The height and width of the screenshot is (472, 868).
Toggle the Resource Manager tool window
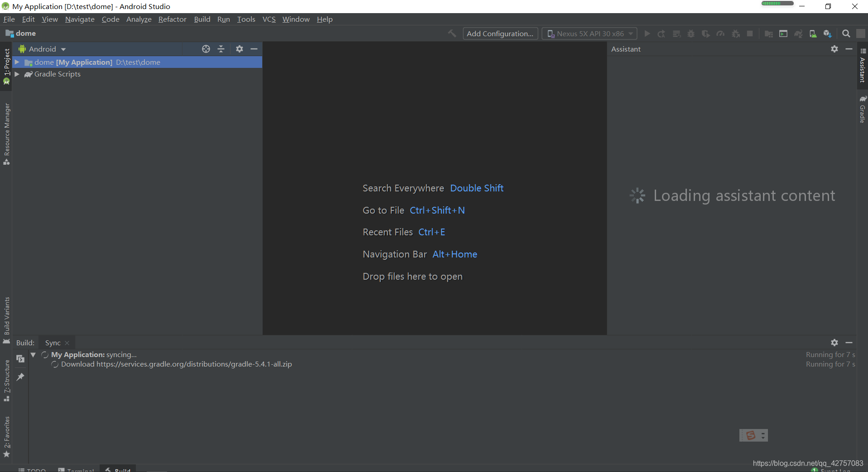(x=6, y=134)
